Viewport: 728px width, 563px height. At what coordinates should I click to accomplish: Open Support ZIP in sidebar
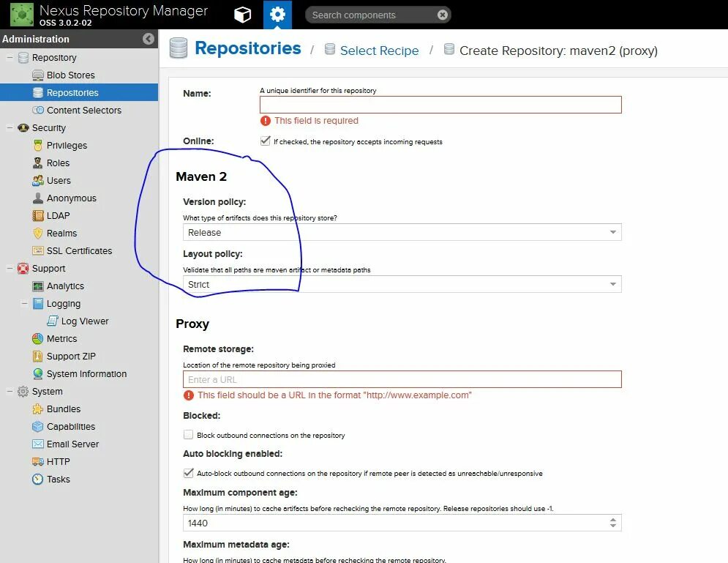tap(71, 357)
